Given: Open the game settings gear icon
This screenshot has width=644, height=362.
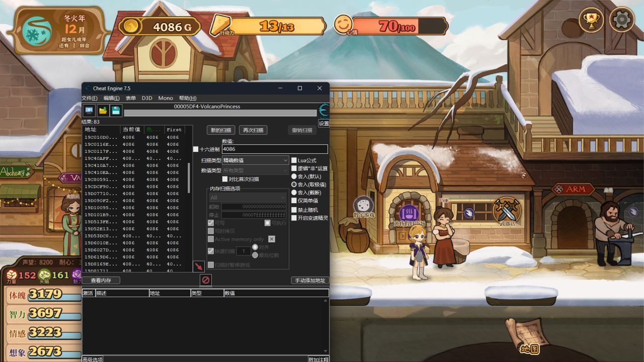Looking at the screenshot, I should pos(621,20).
